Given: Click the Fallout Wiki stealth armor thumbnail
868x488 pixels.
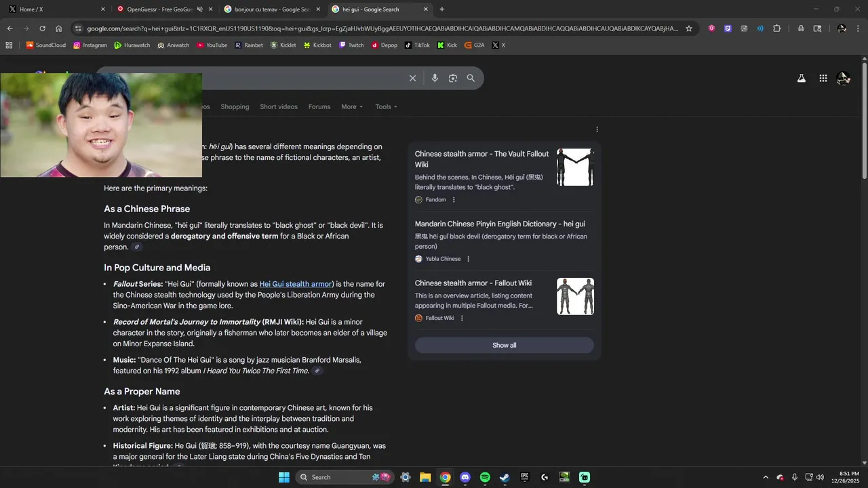Looking at the screenshot, I should (575, 296).
